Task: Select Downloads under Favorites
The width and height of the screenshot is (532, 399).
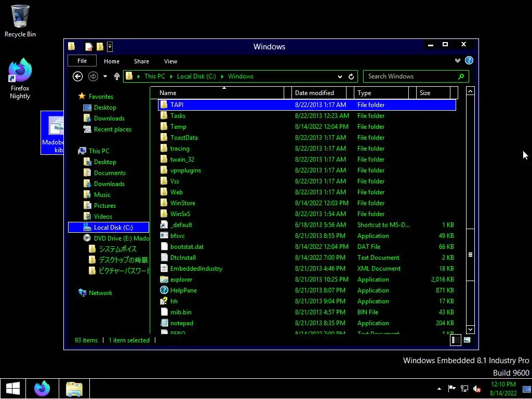Action: [x=109, y=118]
